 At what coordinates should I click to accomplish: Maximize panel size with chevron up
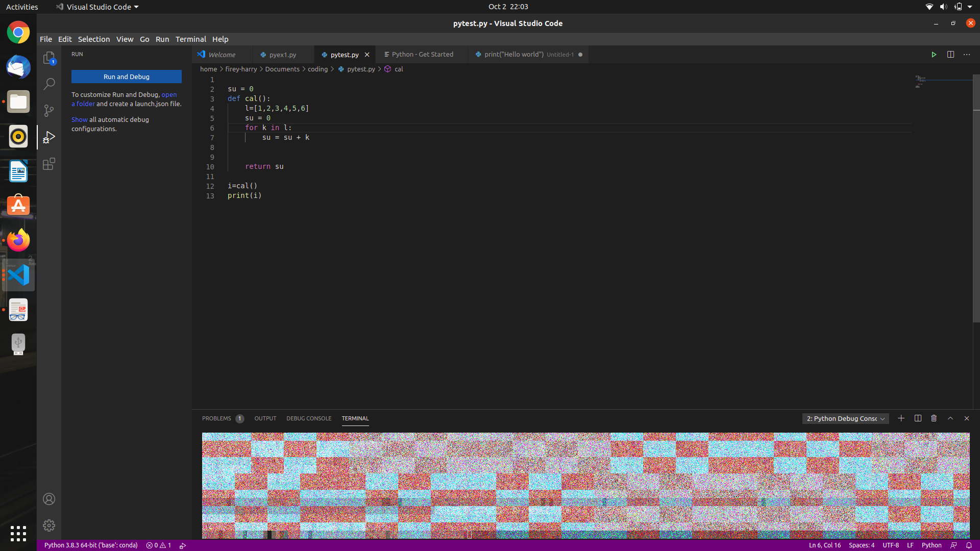pos(950,418)
